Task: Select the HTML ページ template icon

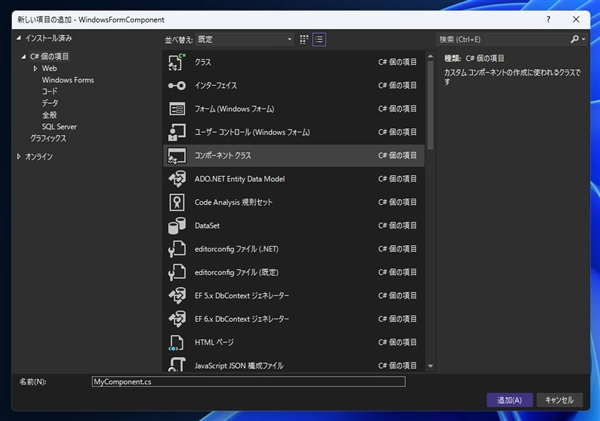Action: pyautogui.click(x=177, y=342)
